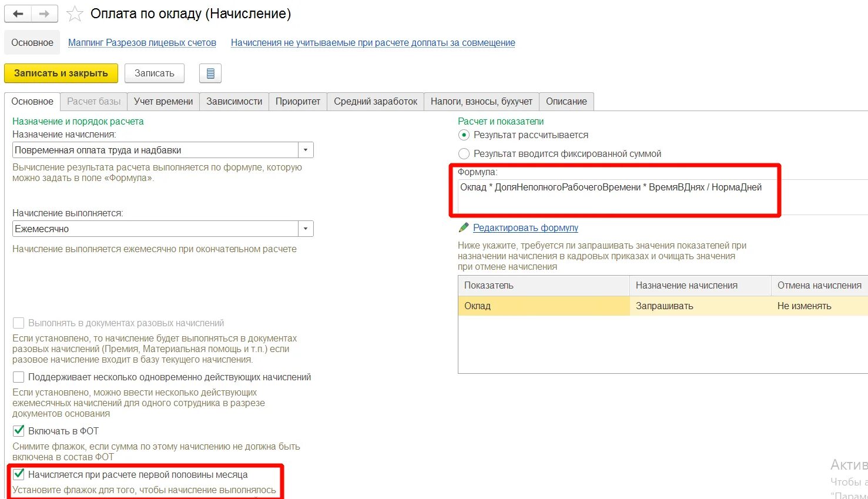Toggle Начисляется при расчете первой половины месяца
The image size is (868, 499).
point(19,474)
